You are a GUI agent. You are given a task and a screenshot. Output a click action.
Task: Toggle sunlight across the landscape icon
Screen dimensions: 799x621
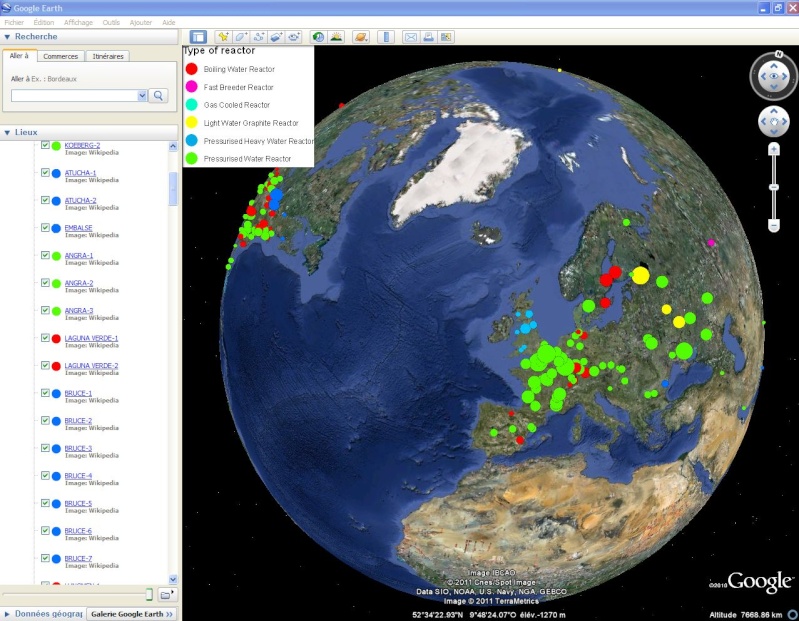(x=336, y=37)
